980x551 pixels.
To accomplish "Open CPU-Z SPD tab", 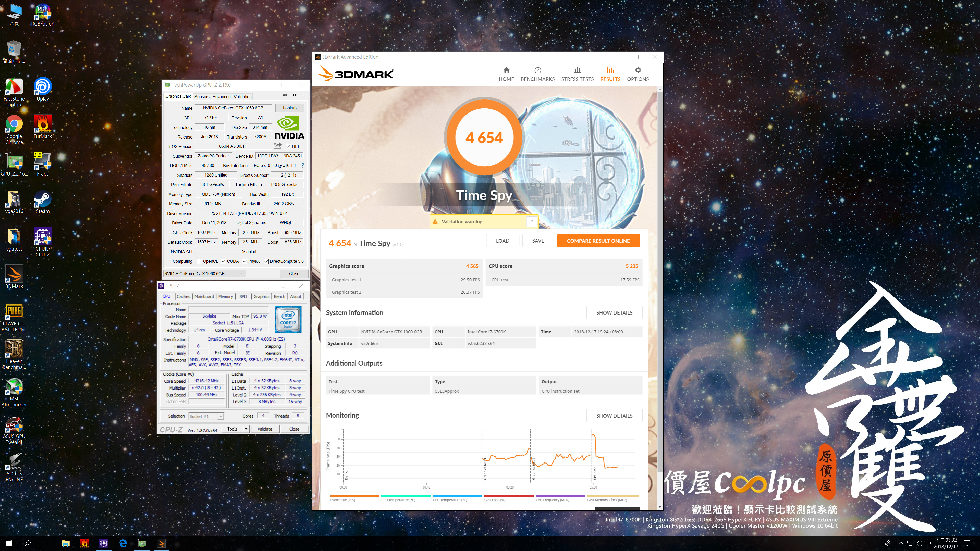I will pos(243,297).
